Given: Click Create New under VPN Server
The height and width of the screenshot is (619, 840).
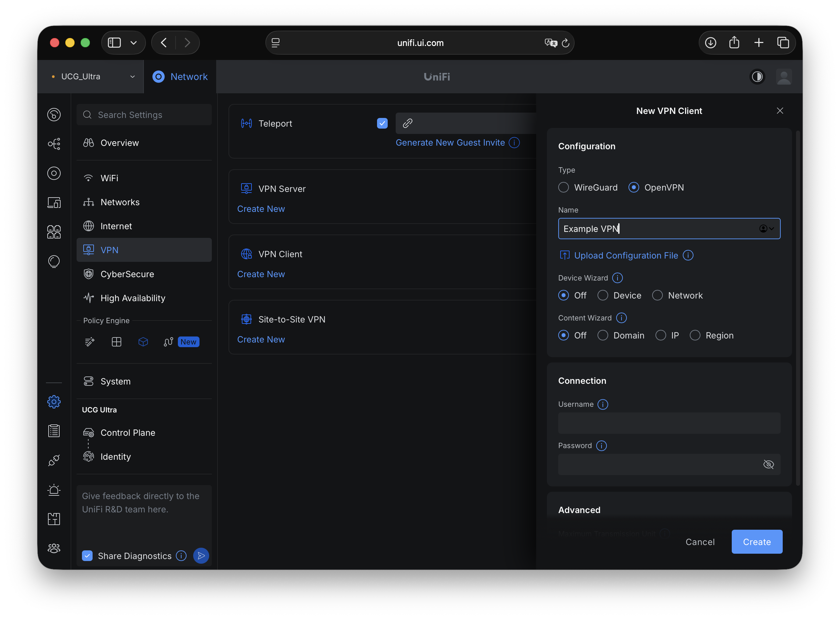Looking at the screenshot, I should point(261,209).
